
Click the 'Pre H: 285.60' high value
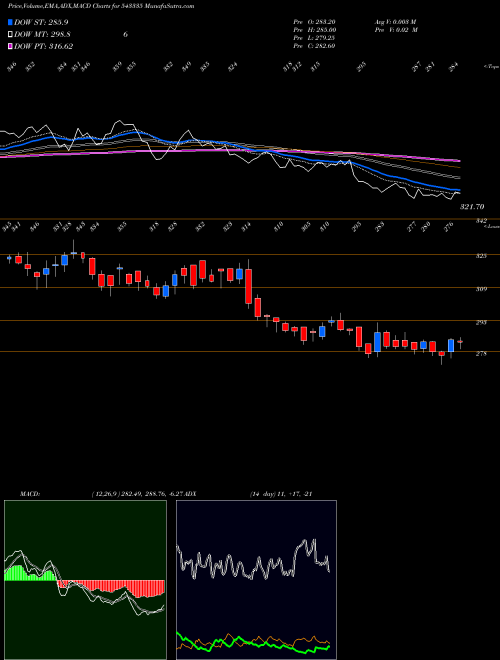pos(314,30)
